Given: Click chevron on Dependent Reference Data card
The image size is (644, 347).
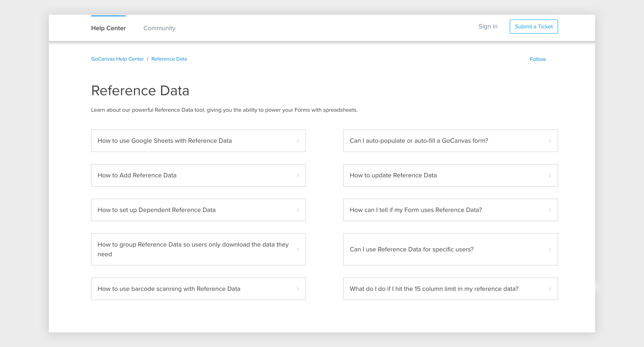Looking at the screenshot, I should tap(298, 210).
